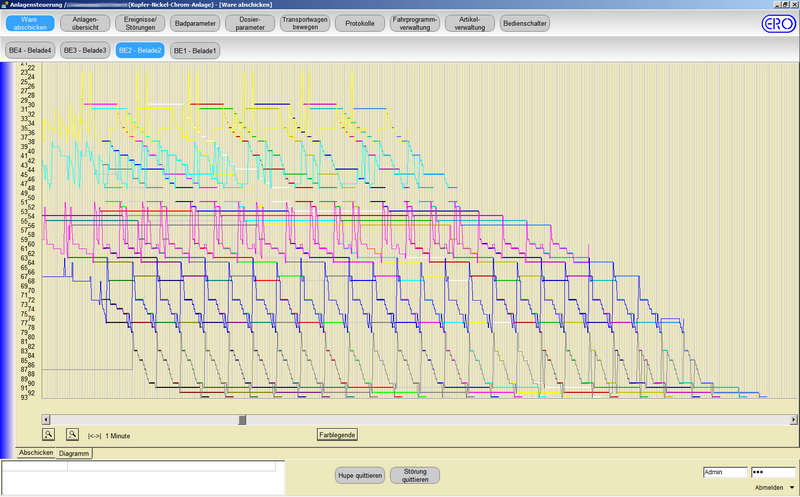Image resolution: width=800 pixels, height=497 pixels.
Task: Select the BE4 - Belade4 station toggle
Action: (x=30, y=50)
